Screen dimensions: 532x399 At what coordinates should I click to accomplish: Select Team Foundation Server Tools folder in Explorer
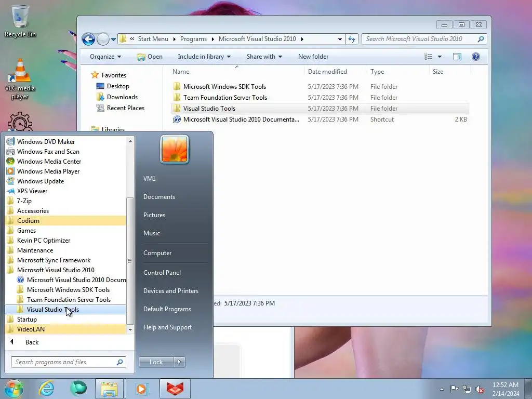(320, 97)
